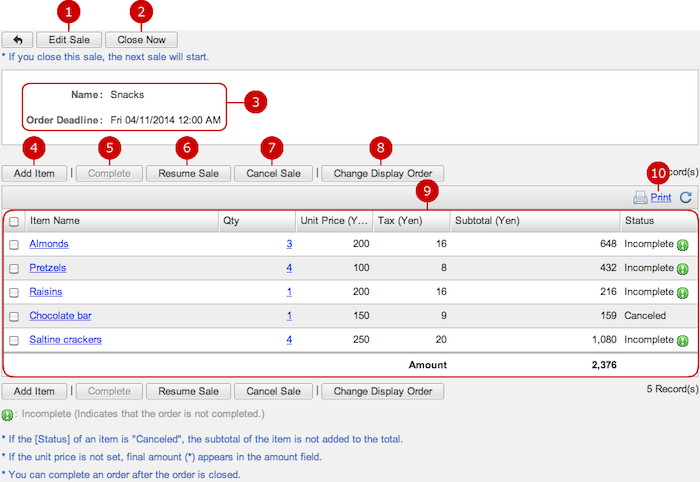This screenshot has width=700, height=482.
Task: Open the Saltine crackers item link
Action: tap(65, 340)
